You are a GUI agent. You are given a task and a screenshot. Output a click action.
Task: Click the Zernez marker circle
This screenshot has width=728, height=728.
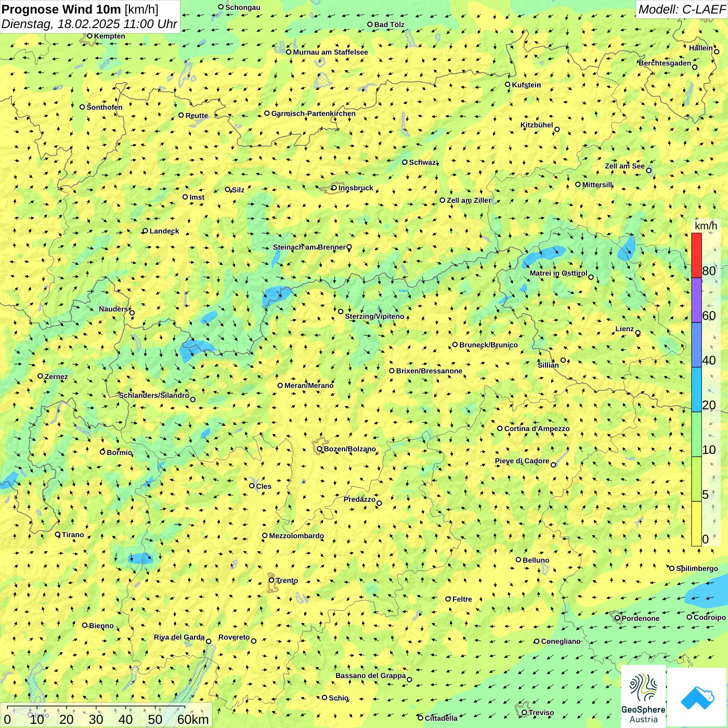(x=40, y=376)
